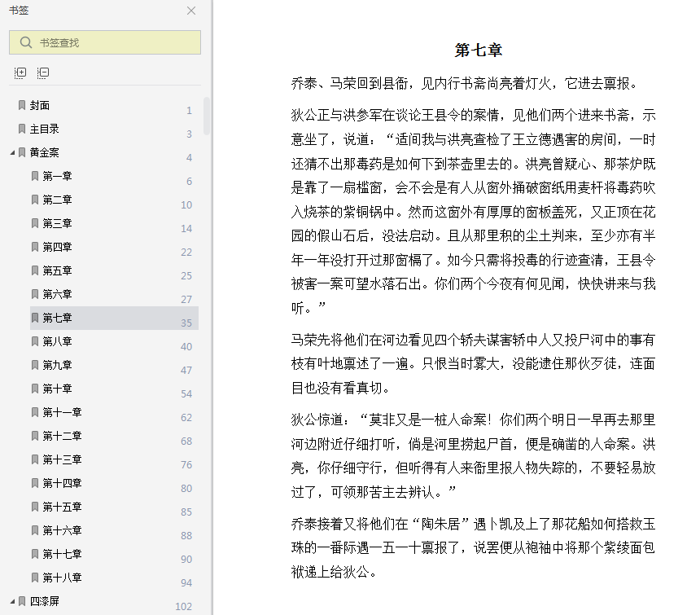
Task: Expand all bookmarks icon
Action: [20, 72]
